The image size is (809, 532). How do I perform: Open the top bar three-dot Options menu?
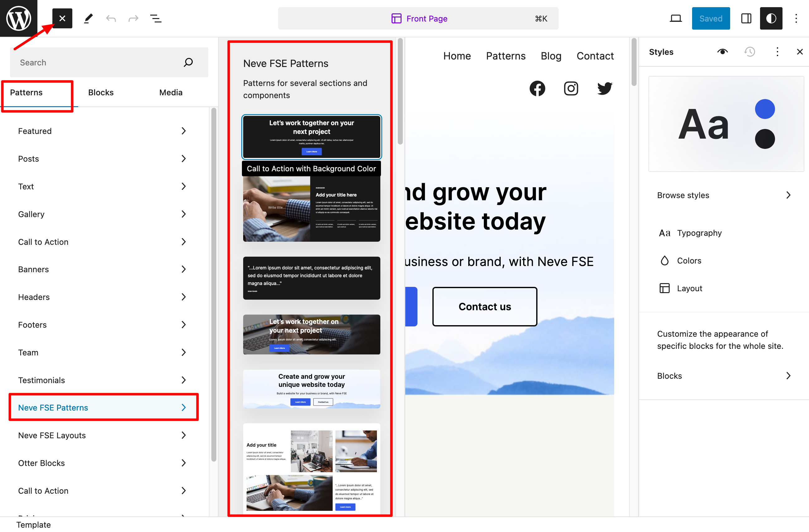point(796,18)
